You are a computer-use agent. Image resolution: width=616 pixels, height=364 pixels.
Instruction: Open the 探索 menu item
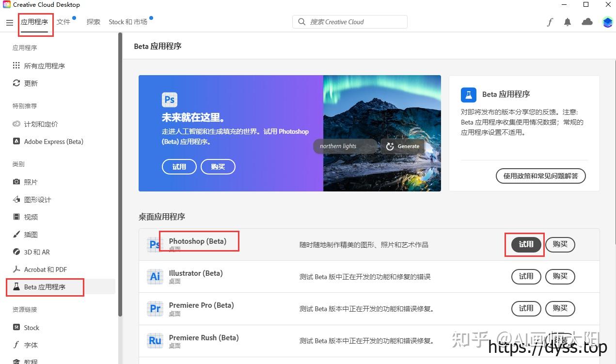(93, 21)
